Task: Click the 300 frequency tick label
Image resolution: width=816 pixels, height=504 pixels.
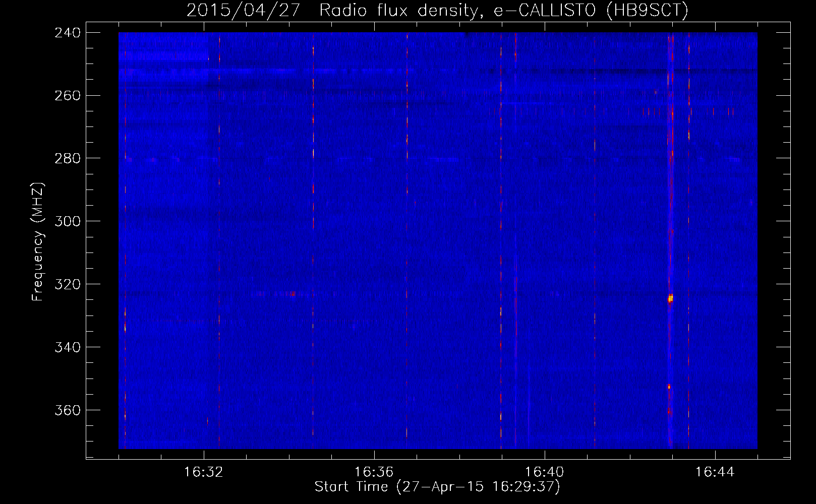Action: (68, 222)
